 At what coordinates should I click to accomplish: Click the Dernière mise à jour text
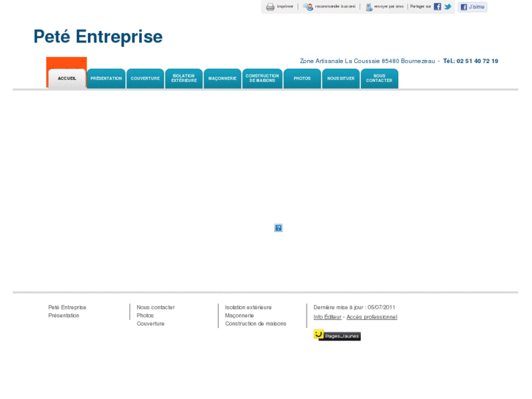click(x=354, y=307)
